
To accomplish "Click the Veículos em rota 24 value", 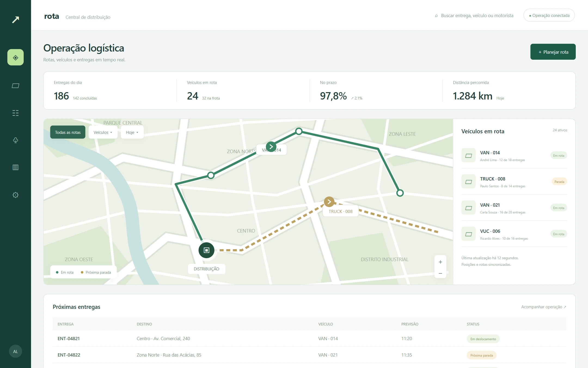I will click(x=192, y=96).
